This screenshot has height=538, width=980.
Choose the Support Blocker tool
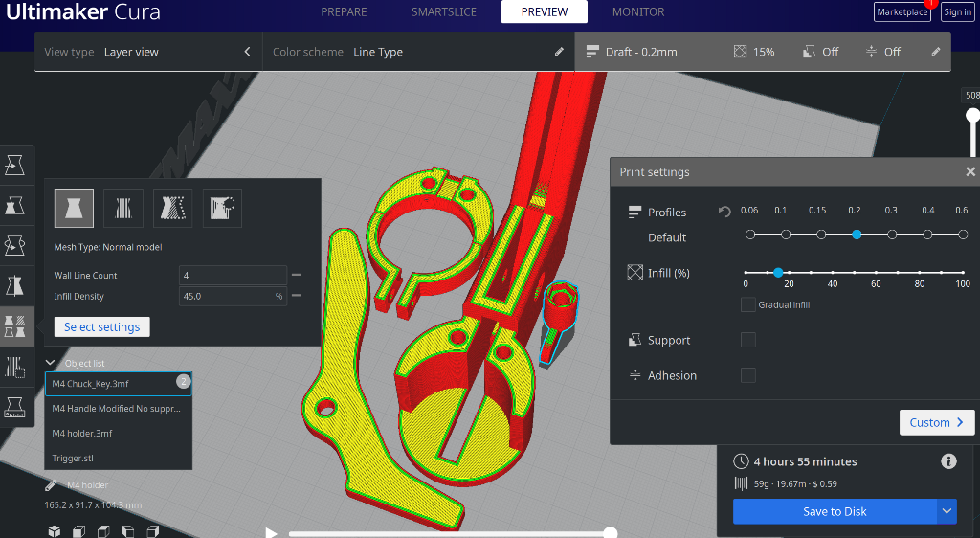pyautogui.click(x=15, y=366)
